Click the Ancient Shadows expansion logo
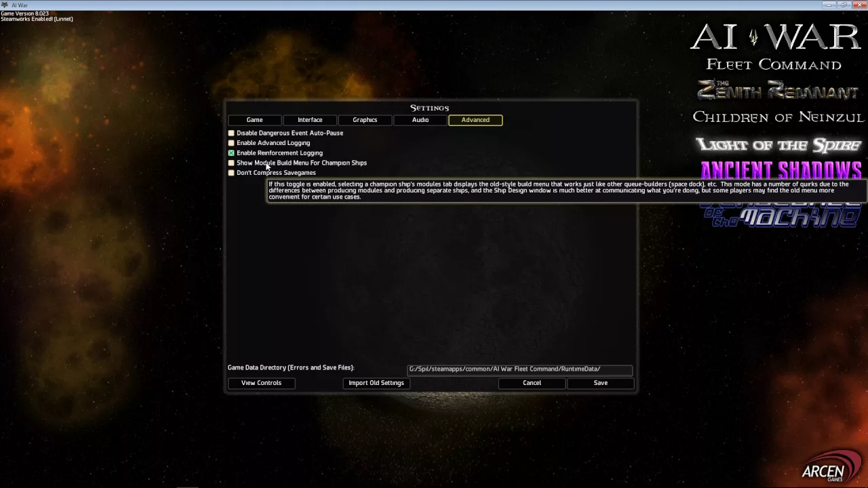868x488 pixels. [781, 169]
